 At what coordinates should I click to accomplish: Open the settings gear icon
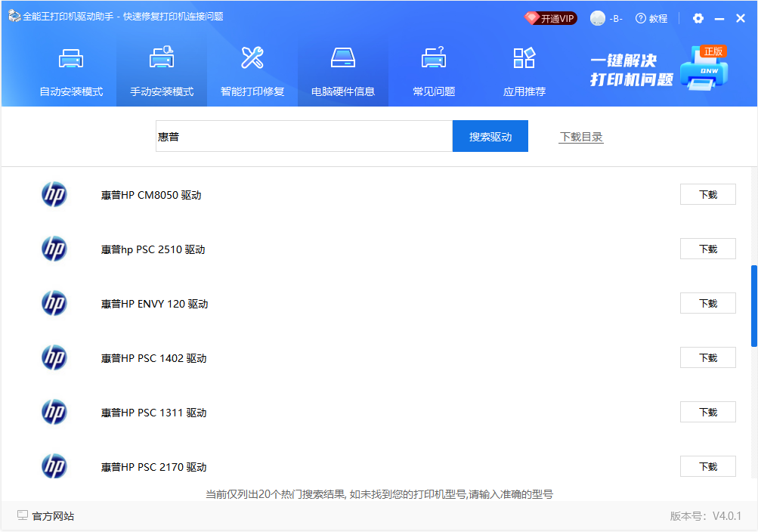(698, 18)
